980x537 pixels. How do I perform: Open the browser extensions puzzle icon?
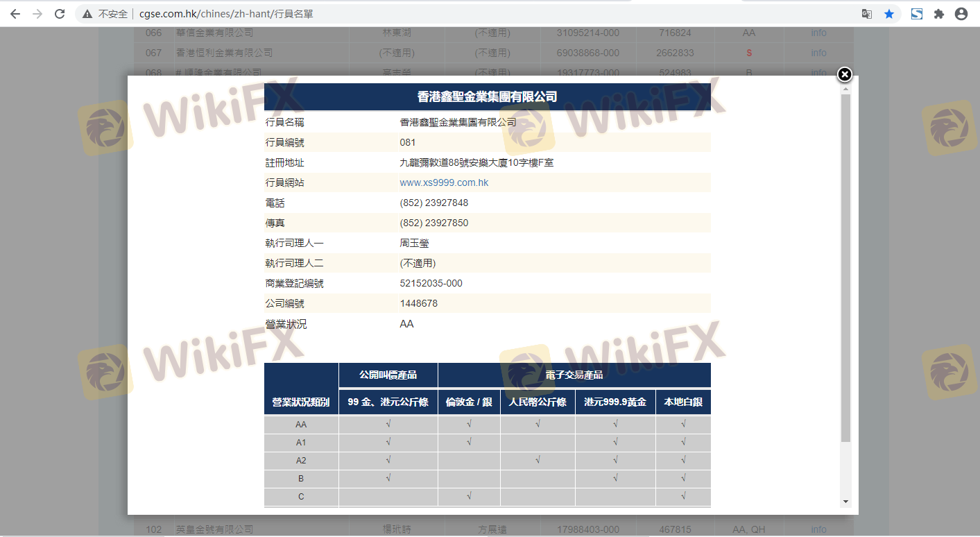(x=938, y=14)
